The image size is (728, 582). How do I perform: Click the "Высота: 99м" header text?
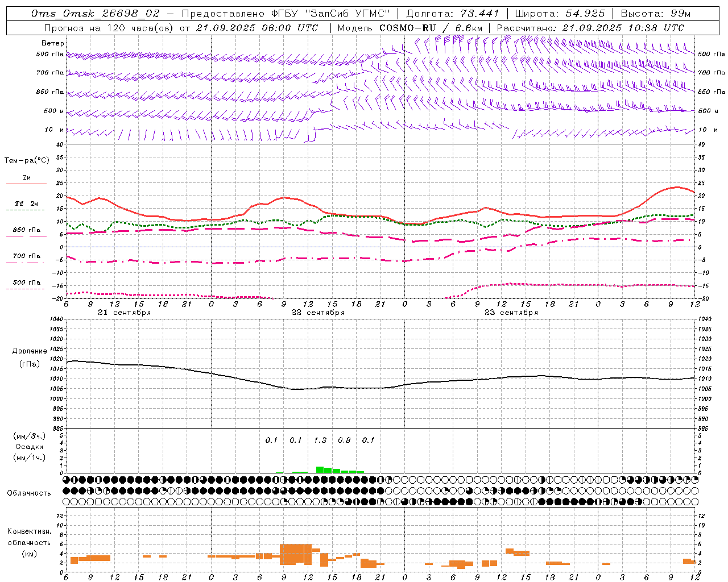click(656, 14)
